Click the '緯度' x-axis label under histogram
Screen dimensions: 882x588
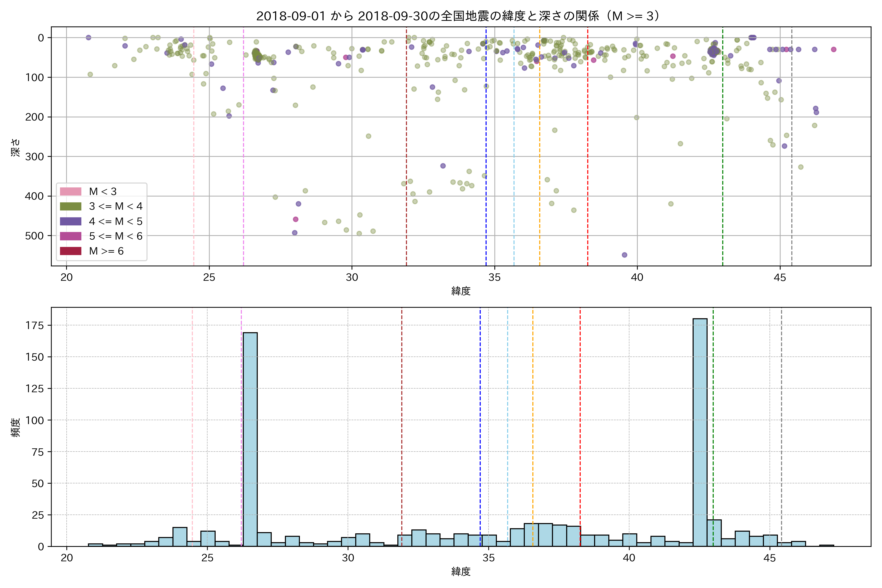click(x=461, y=572)
